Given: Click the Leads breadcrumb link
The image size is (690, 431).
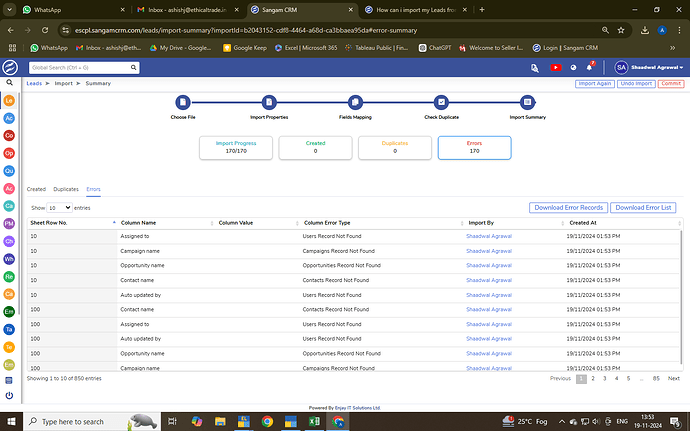Looking at the screenshot, I should (34, 83).
